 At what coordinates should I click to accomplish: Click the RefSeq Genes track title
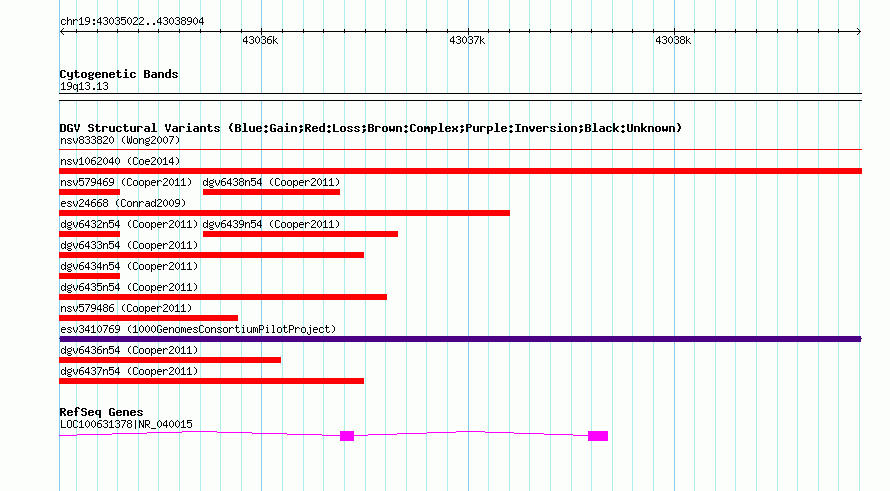click(x=101, y=412)
